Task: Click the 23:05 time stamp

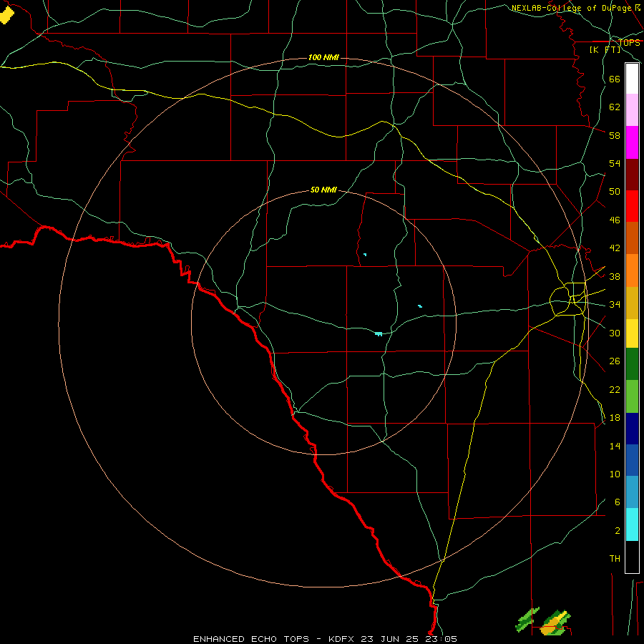Action: click(x=440, y=639)
